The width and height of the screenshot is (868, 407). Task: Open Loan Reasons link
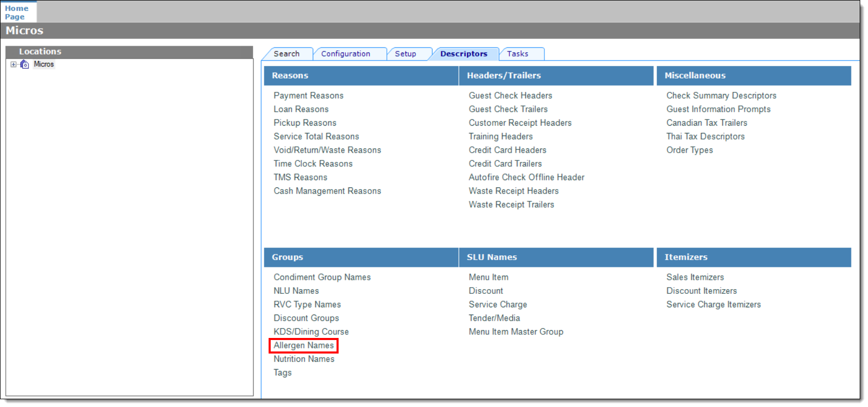point(301,109)
